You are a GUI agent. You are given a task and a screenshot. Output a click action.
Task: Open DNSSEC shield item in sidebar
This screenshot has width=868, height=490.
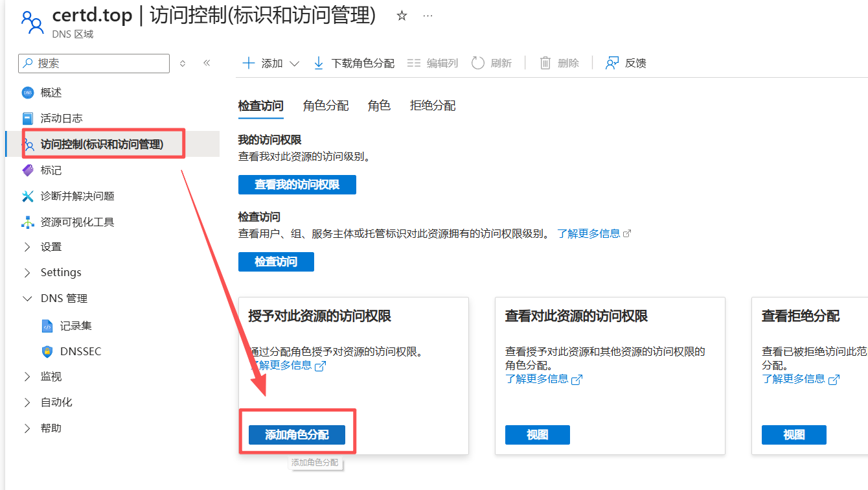[80, 351]
